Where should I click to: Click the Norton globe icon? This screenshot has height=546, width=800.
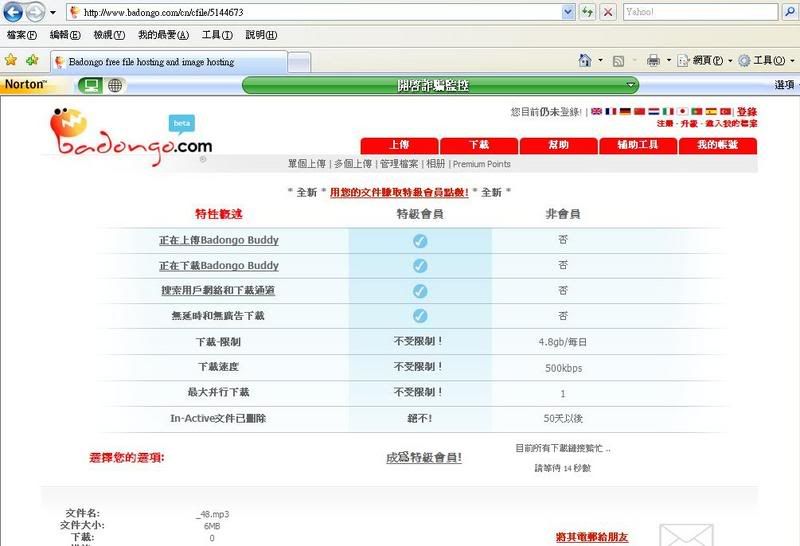[115, 85]
